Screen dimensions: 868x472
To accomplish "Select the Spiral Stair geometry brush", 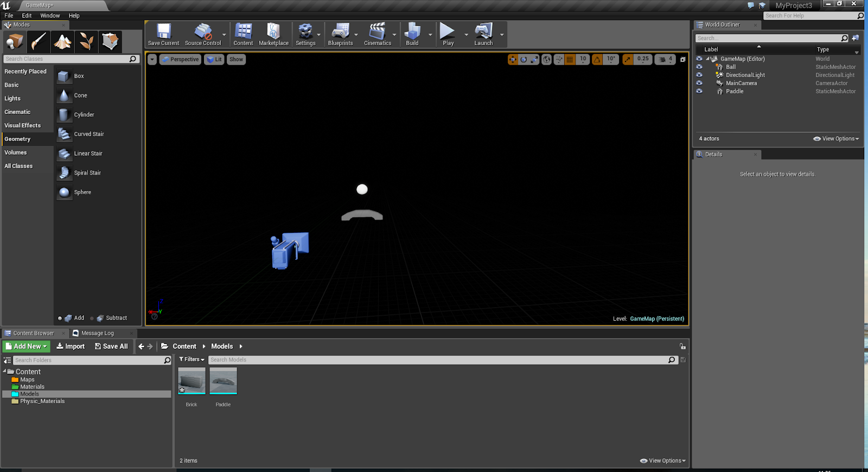I will click(98, 173).
